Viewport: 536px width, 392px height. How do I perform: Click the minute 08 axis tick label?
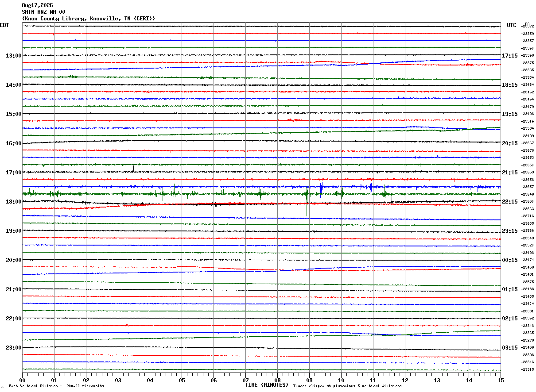[x=277, y=380]
